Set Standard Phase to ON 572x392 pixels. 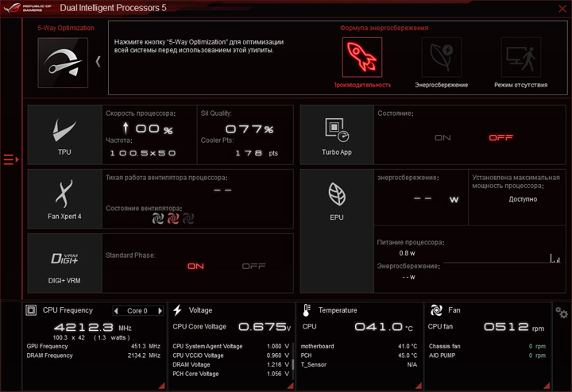pyautogui.click(x=195, y=267)
